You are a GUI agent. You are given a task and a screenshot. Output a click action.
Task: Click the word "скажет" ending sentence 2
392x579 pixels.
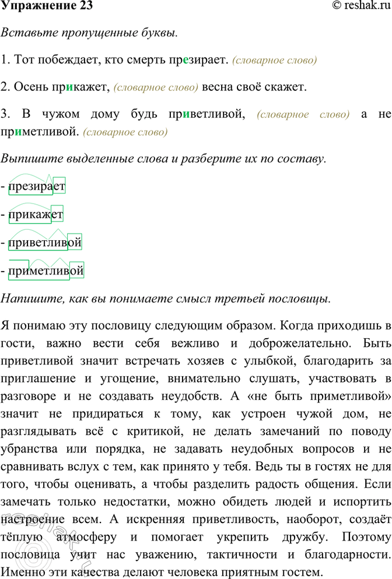(286, 87)
